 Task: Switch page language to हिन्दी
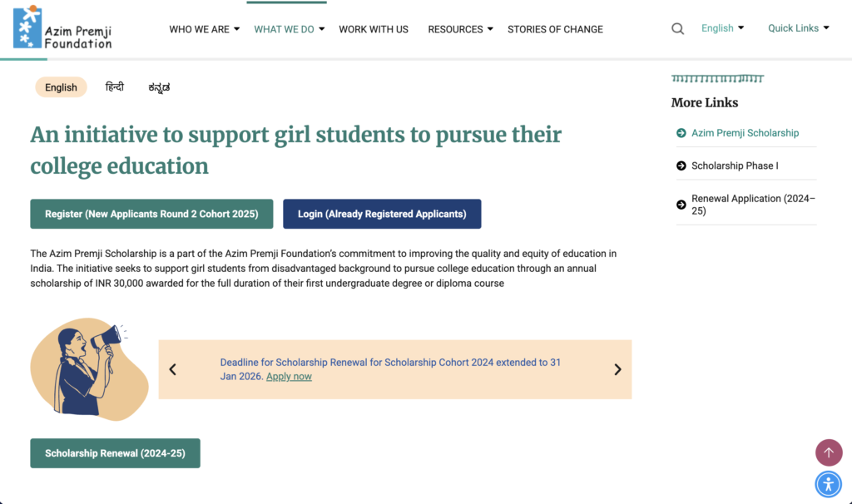coord(114,86)
